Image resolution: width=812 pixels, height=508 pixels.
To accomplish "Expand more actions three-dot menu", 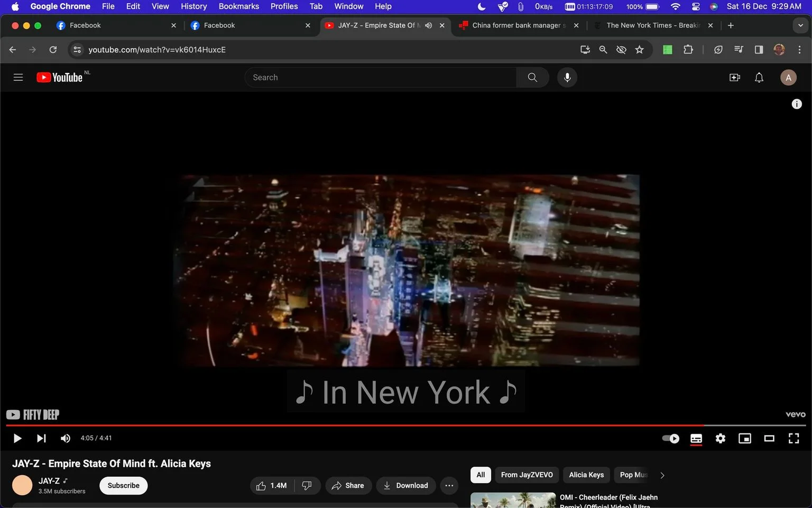I will coord(449,485).
